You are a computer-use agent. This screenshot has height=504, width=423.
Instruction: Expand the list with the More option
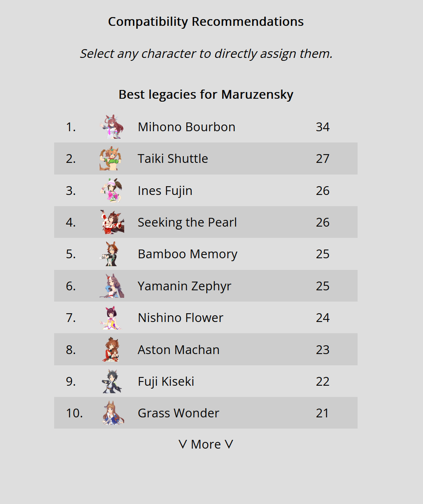(x=206, y=444)
